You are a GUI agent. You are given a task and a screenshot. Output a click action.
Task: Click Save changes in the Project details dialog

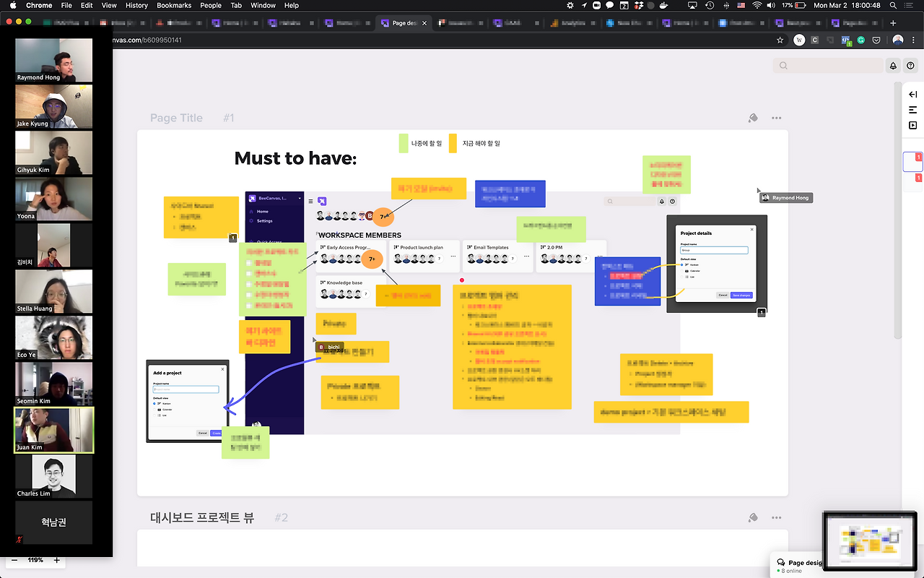point(741,296)
